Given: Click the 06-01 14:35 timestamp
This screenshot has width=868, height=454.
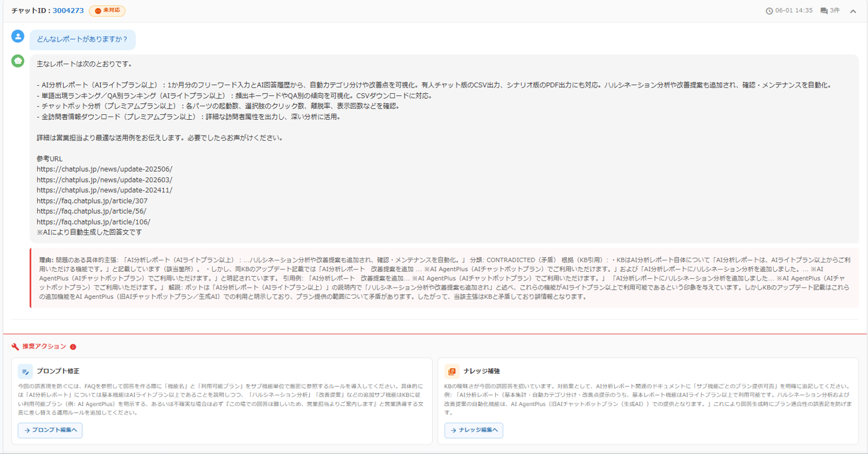Looking at the screenshot, I should click(x=794, y=11).
